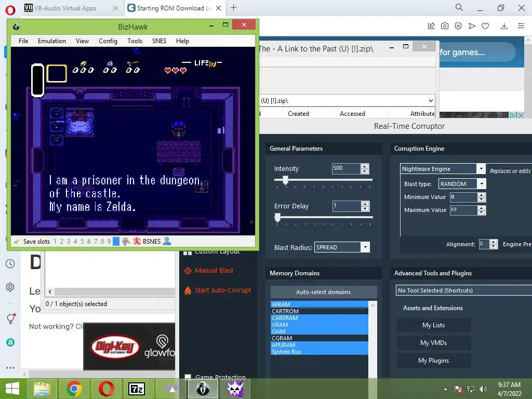Click the Intensity slider handle
Screen dimensions: 532x399
(x=285, y=180)
